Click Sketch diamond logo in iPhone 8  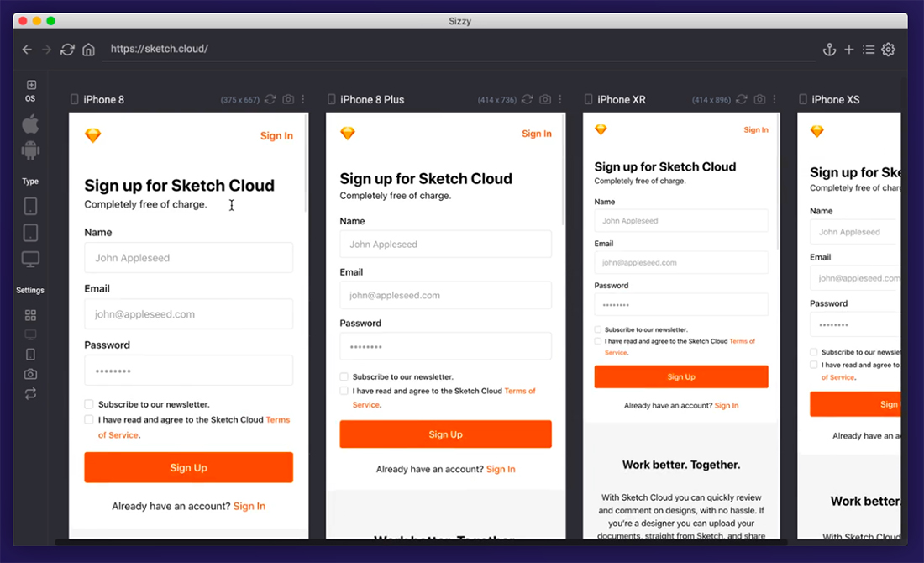click(x=93, y=135)
